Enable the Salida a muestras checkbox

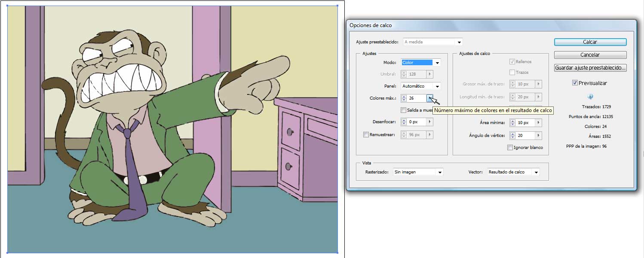tap(403, 110)
